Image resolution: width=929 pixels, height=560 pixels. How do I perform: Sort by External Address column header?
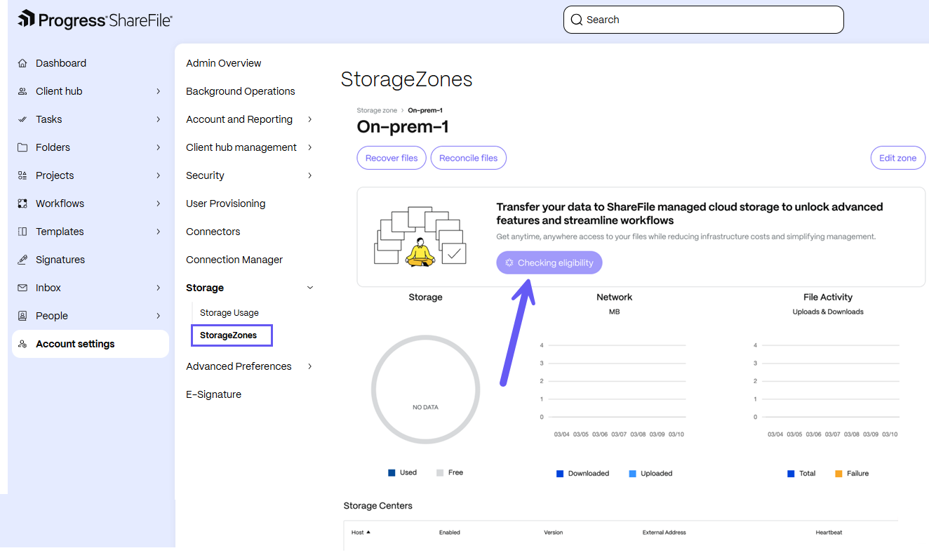pyautogui.click(x=664, y=532)
